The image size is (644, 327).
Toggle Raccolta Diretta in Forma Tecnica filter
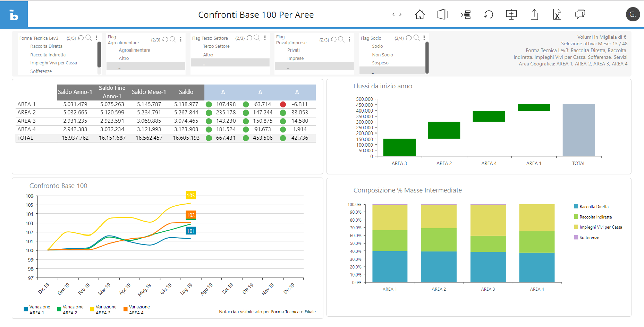pos(46,46)
